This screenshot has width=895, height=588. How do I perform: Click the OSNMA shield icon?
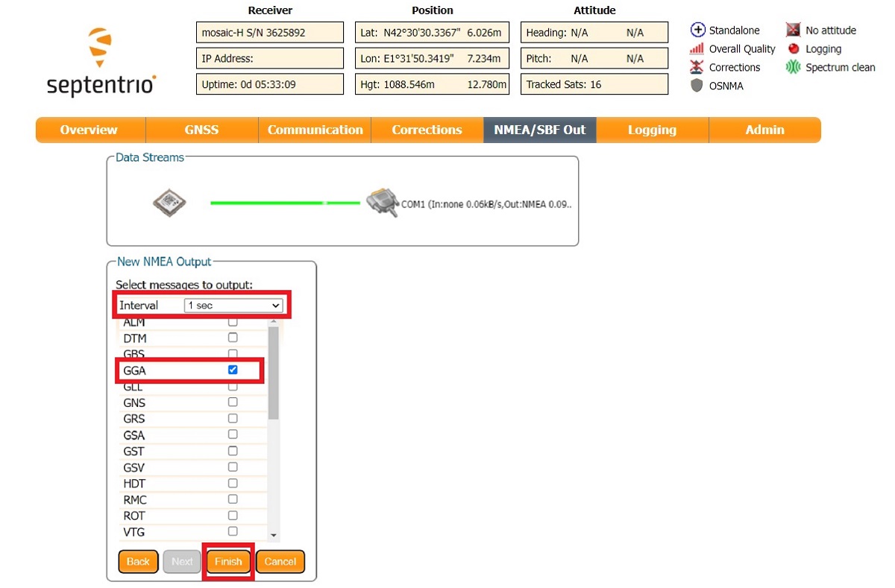tap(697, 86)
